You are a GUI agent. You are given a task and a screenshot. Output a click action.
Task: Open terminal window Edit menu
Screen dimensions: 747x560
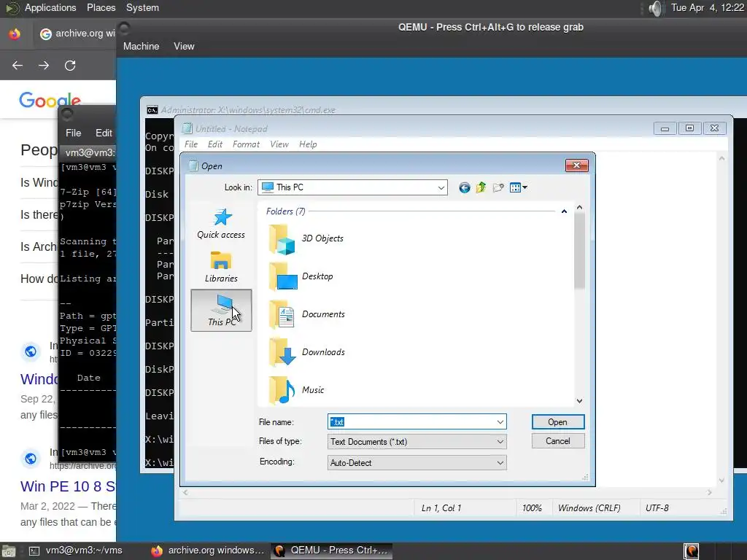pyautogui.click(x=104, y=133)
